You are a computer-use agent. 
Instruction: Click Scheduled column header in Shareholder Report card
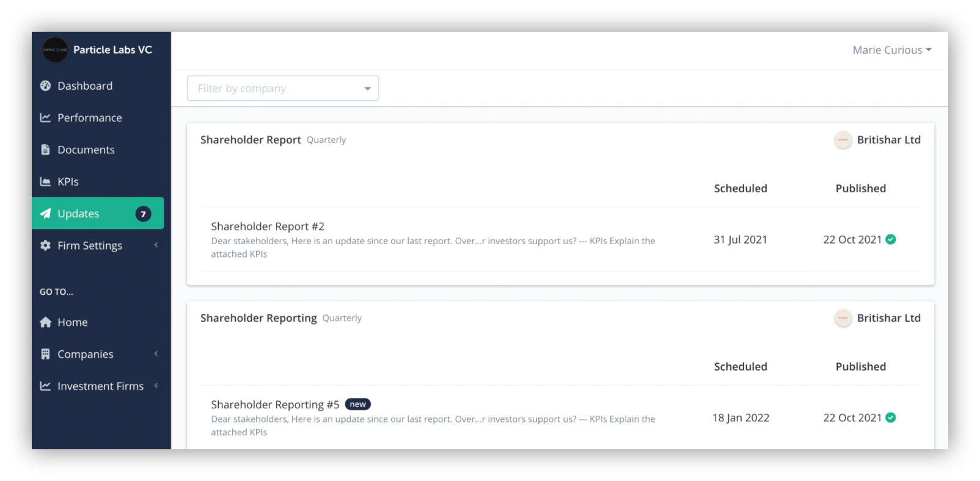[740, 189]
